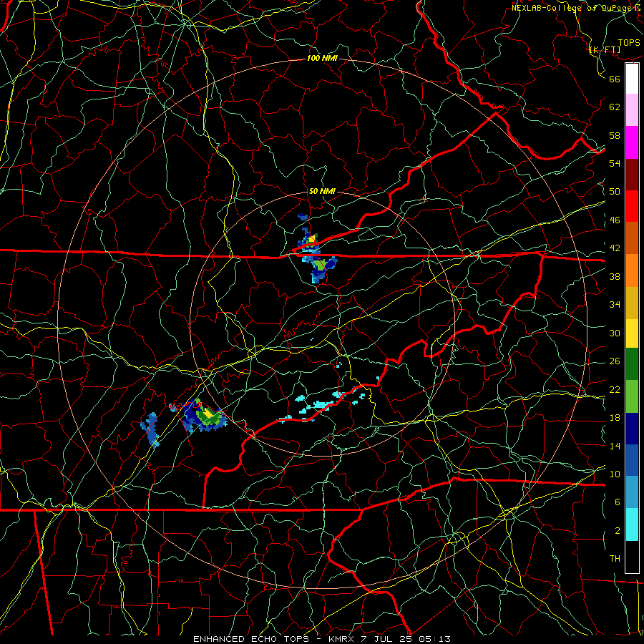Click the legend value 14
The width and height of the screenshot is (644, 644).
[615, 446]
